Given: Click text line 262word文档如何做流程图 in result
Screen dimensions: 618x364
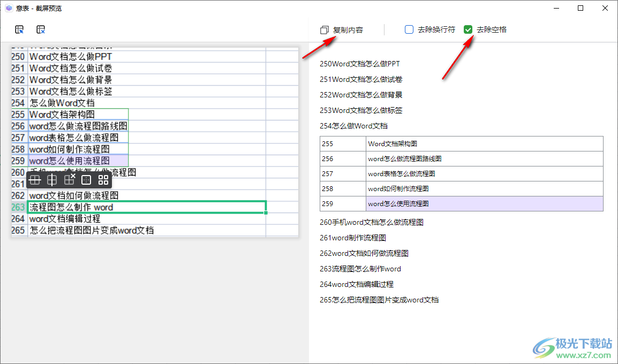Looking at the screenshot, I should click(364, 253).
